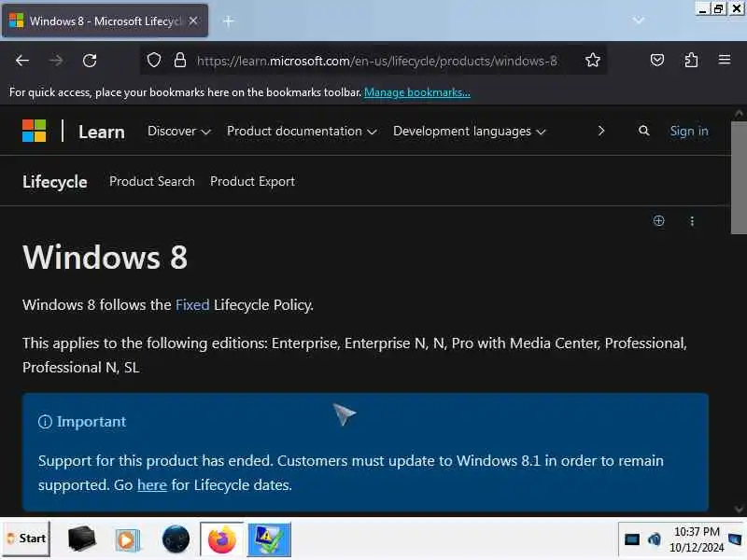Open volume speaker tray icon
The image size is (747, 560).
(655, 539)
